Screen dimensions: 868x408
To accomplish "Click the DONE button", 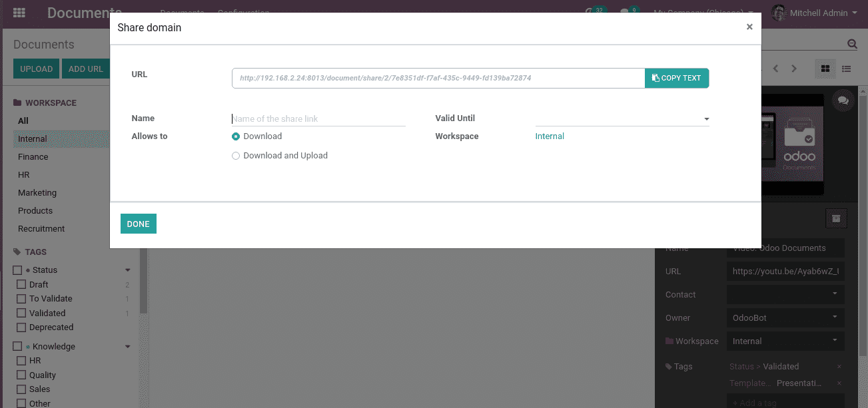I will click(139, 224).
